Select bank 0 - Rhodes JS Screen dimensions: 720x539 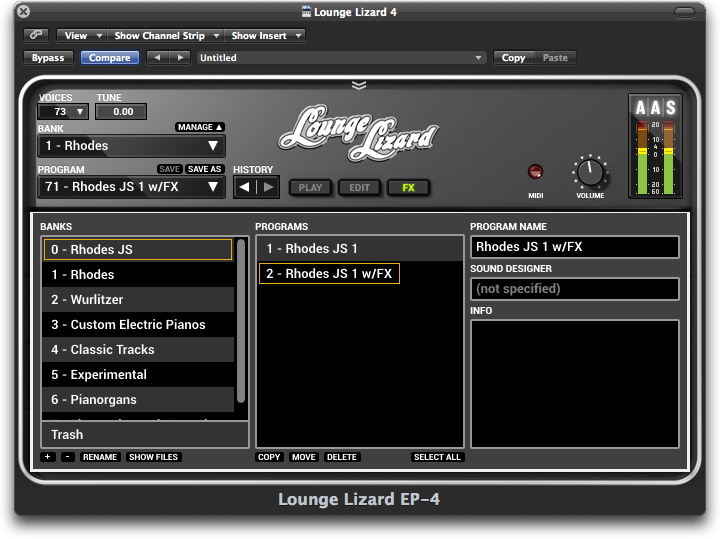[138, 250]
